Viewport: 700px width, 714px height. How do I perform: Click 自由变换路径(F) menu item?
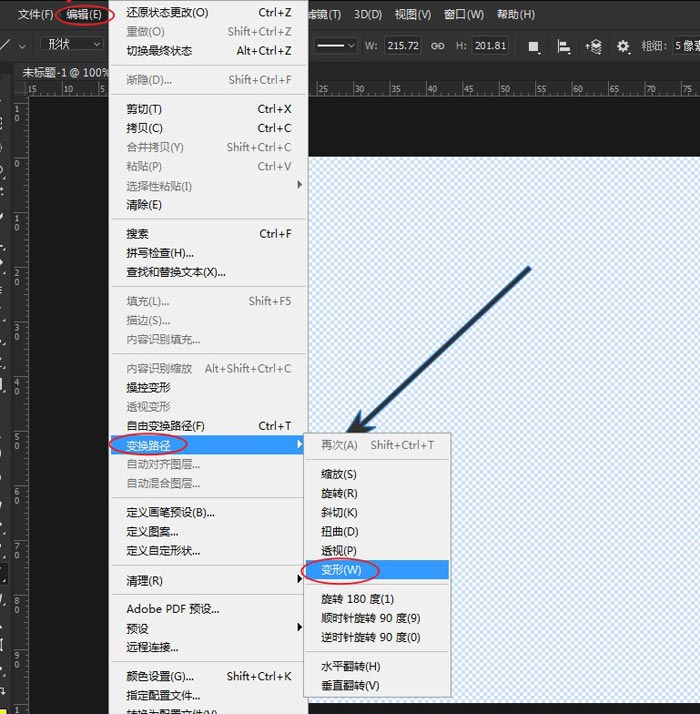[x=165, y=426]
